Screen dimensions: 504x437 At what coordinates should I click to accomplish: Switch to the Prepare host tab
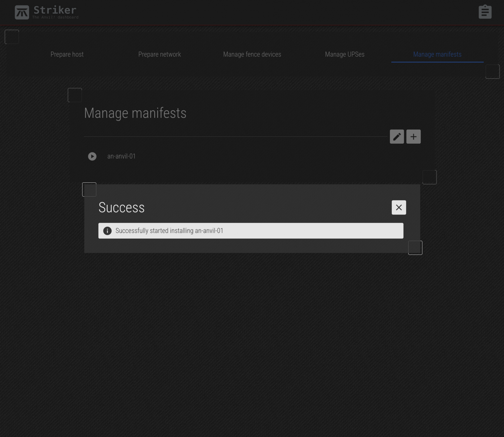(x=67, y=55)
